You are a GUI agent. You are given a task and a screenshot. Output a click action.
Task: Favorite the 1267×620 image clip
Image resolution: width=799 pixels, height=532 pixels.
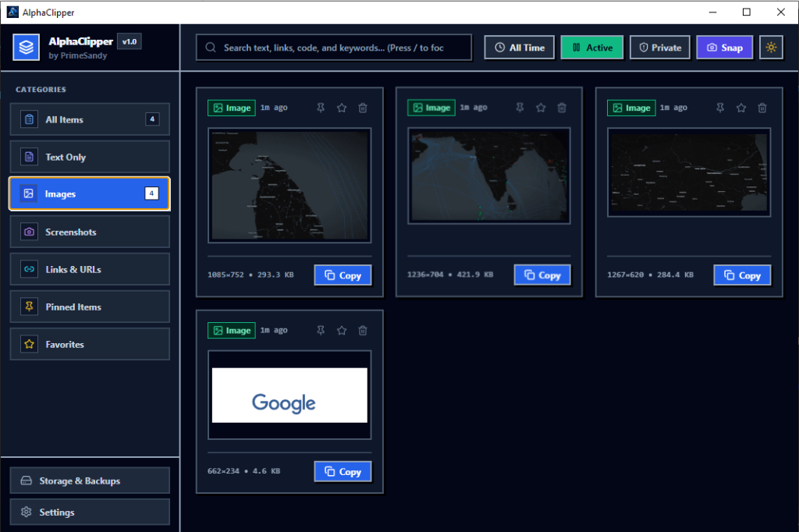point(741,108)
